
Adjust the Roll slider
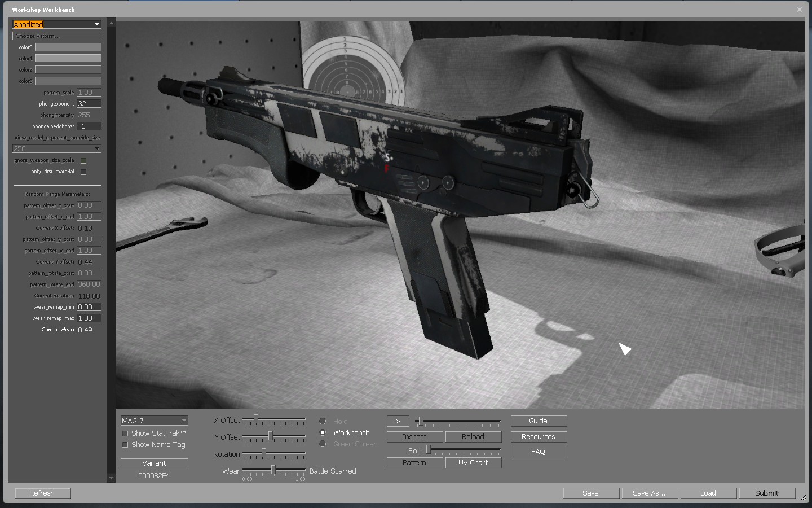pyautogui.click(x=463, y=450)
